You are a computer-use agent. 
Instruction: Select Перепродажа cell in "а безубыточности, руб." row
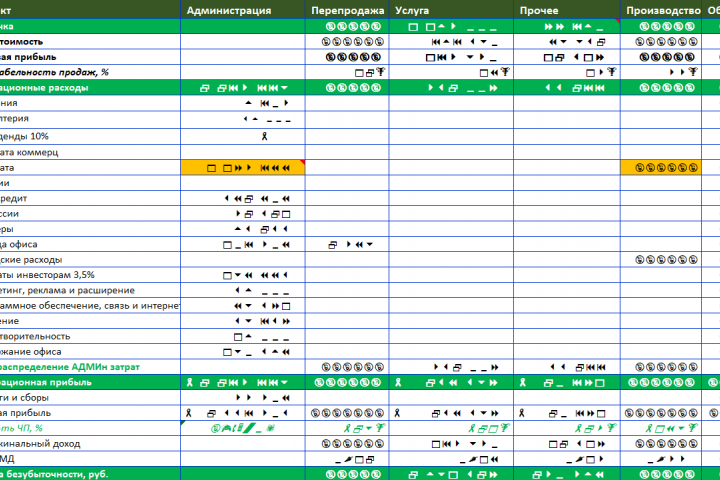[x=347, y=474]
